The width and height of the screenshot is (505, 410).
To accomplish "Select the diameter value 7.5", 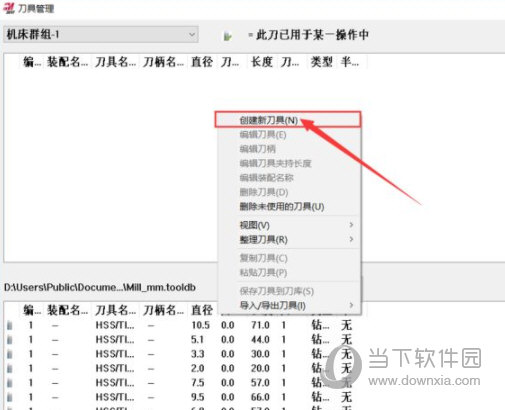I will [197, 382].
